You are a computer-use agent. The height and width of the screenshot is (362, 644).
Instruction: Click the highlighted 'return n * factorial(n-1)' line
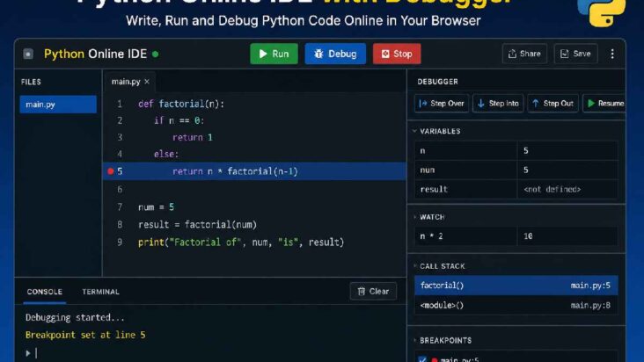254,171
